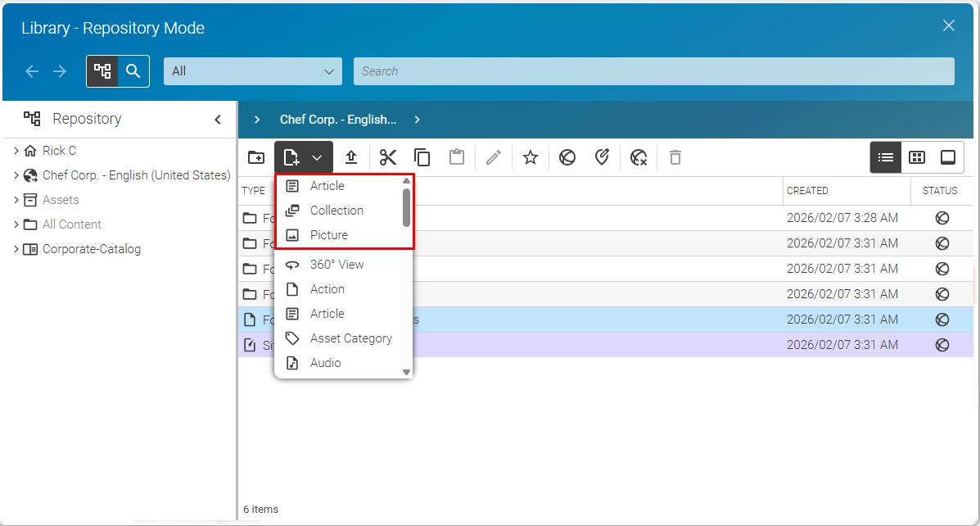The height and width of the screenshot is (526, 980).
Task: Click the Created column header
Action: coord(807,190)
